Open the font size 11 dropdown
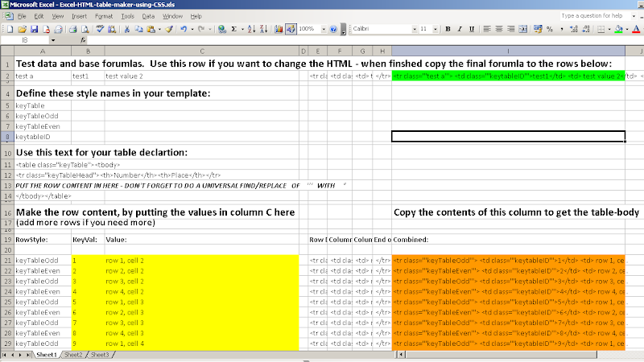This screenshot has width=644, height=362. coord(436,29)
